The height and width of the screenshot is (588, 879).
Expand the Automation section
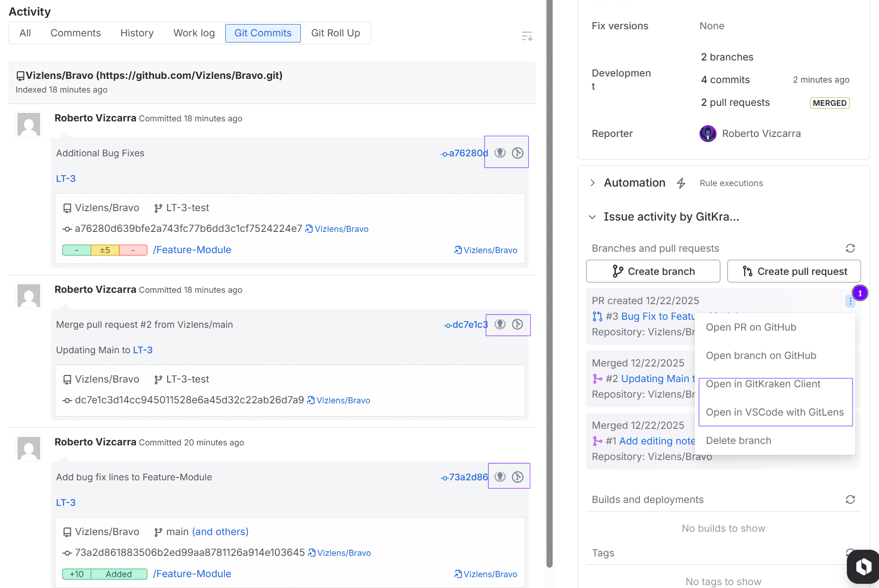point(593,183)
